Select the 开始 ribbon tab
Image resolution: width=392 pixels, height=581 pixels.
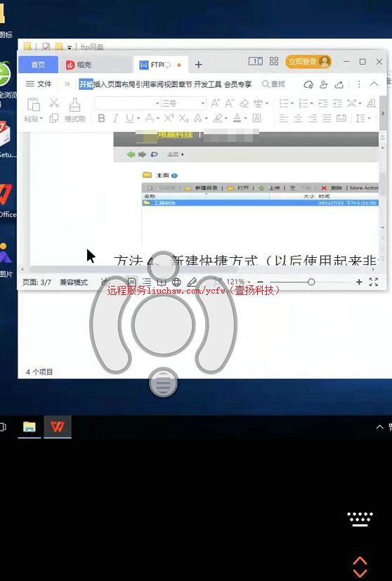click(86, 84)
